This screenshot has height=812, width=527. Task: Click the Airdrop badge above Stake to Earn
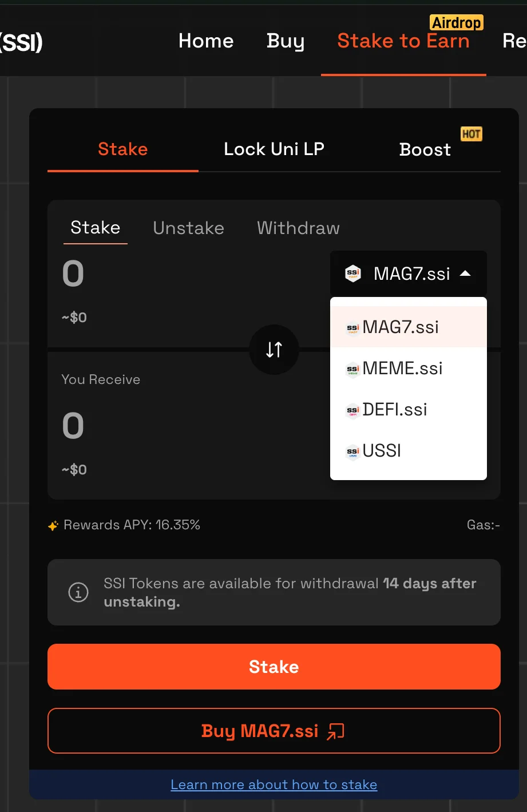click(457, 22)
